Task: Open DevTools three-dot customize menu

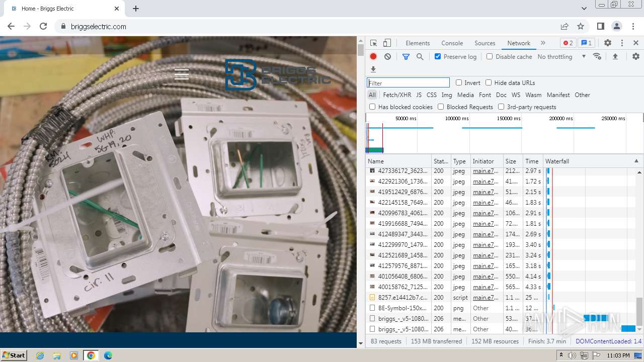Action: pos(622,43)
